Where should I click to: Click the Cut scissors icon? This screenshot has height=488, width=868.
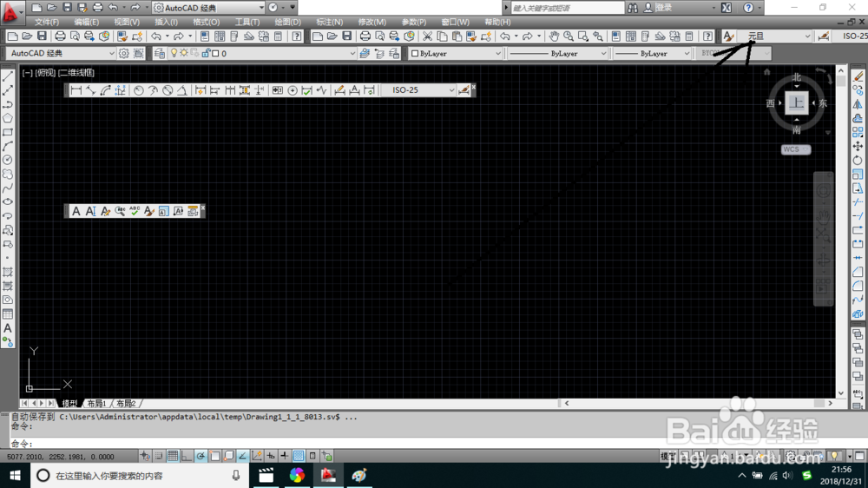(427, 36)
